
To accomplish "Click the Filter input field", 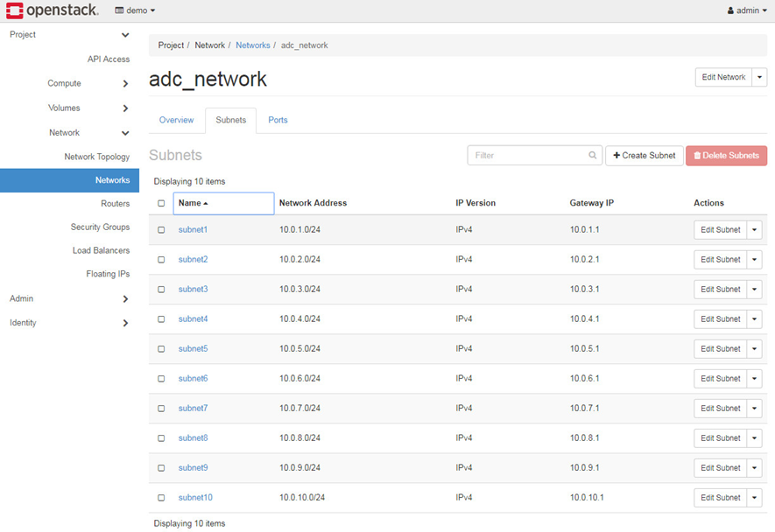I will [528, 156].
